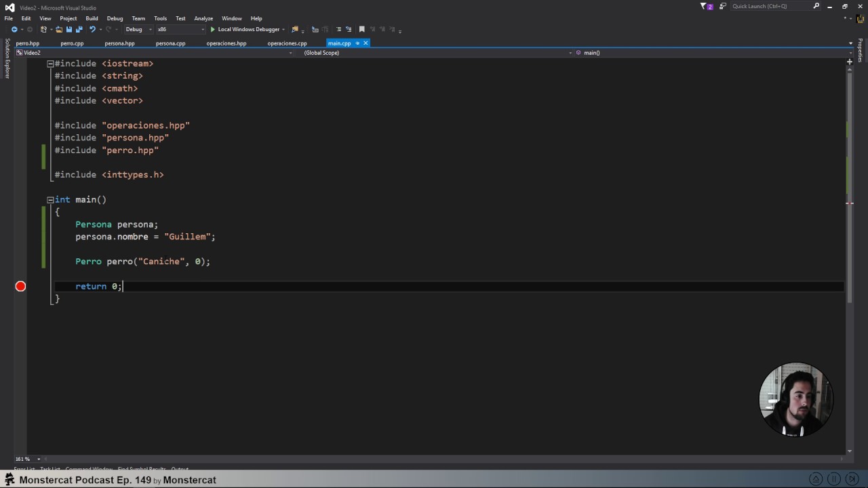Open the Window menu
This screenshot has width=868, height=488.
(232, 18)
